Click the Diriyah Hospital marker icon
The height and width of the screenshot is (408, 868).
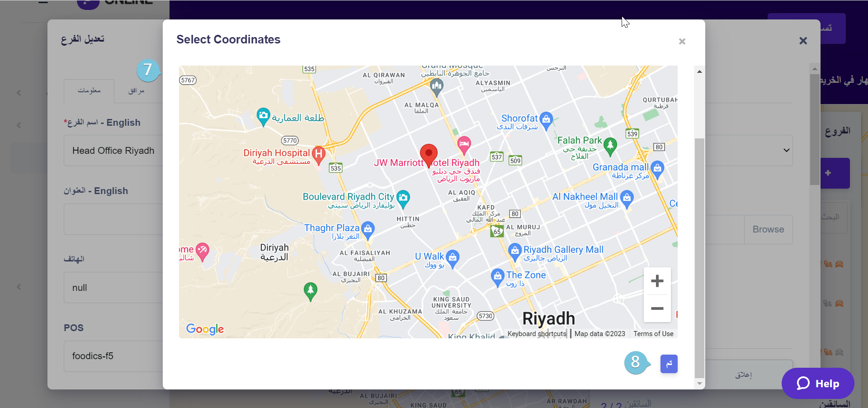[x=319, y=155]
